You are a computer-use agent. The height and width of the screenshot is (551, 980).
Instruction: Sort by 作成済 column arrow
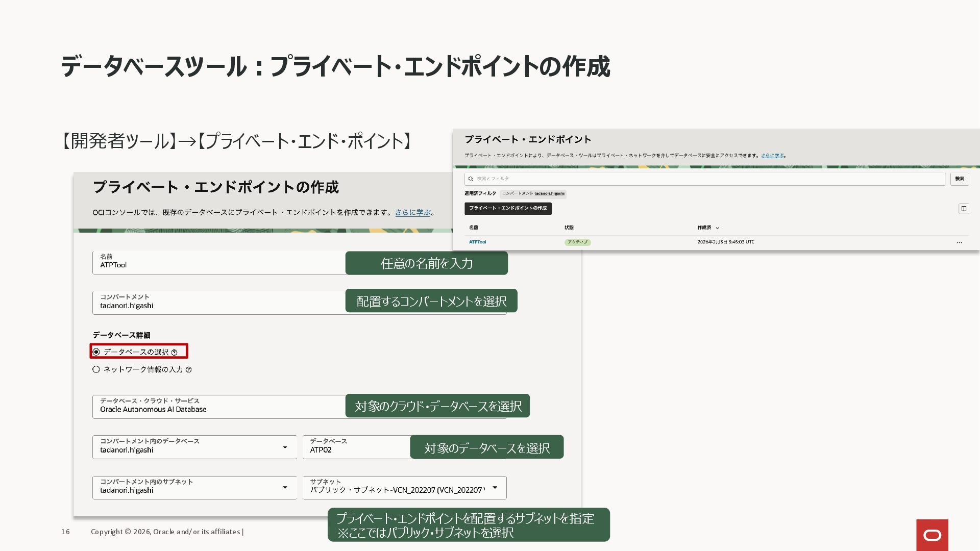[x=717, y=228]
